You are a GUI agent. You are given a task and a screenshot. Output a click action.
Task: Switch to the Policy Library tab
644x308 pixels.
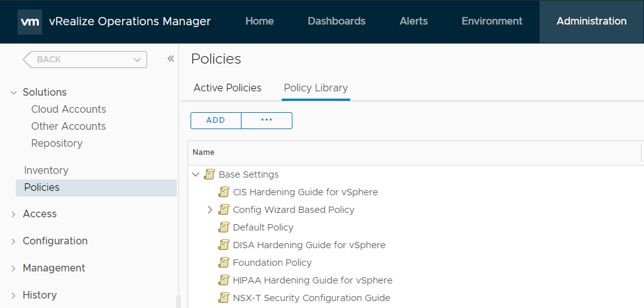[316, 88]
